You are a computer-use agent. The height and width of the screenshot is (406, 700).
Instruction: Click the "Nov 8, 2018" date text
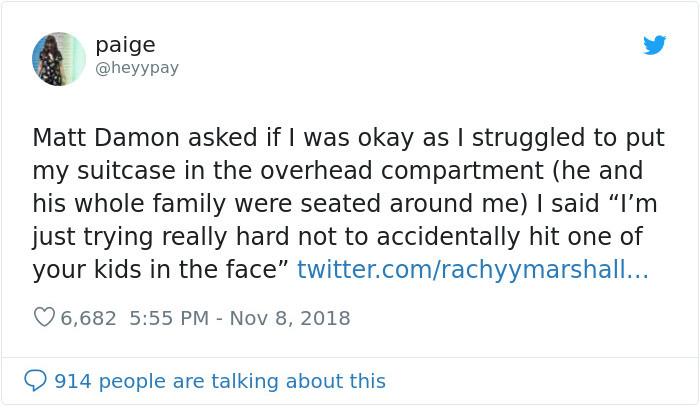[289, 318]
